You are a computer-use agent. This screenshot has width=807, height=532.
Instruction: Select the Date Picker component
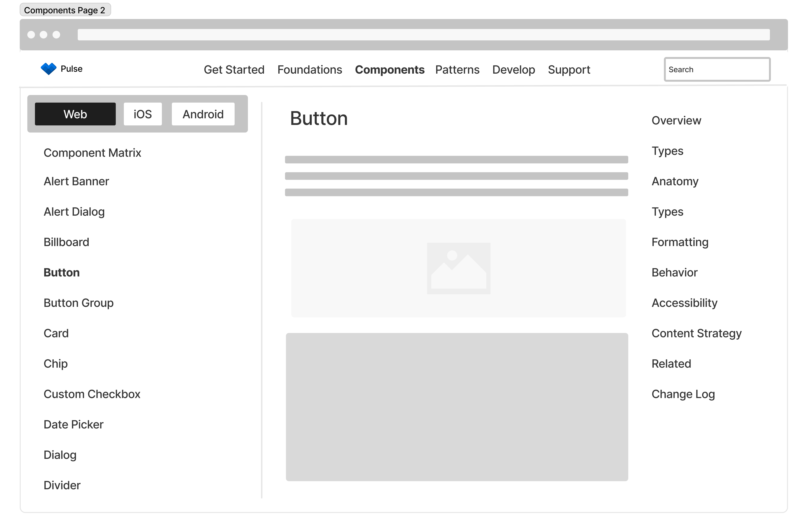click(73, 424)
